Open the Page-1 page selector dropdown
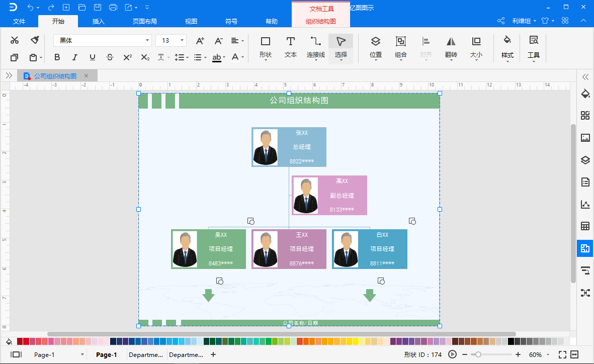Screen dimensions: 594x364 [82, 354]
